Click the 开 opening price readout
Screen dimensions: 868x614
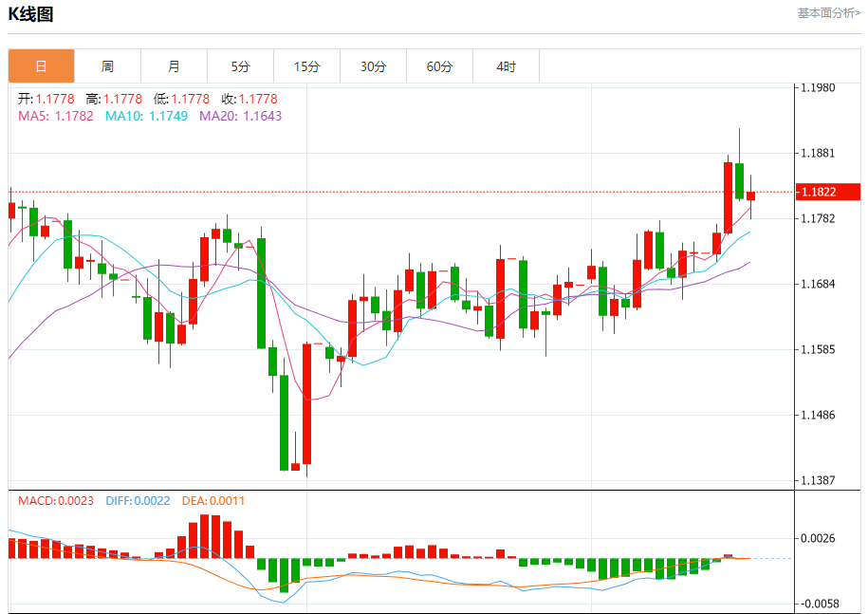(46, 99)
